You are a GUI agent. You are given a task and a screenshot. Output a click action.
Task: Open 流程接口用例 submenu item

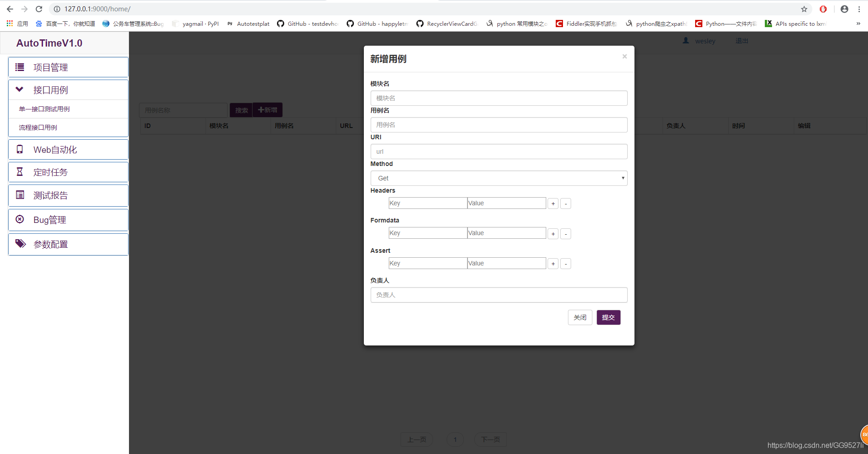[68, 128]
